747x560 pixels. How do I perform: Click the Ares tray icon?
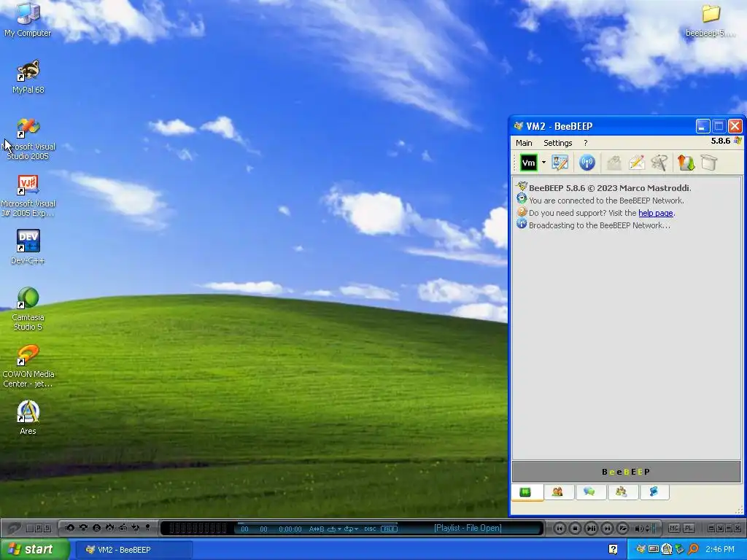[667, 550]
